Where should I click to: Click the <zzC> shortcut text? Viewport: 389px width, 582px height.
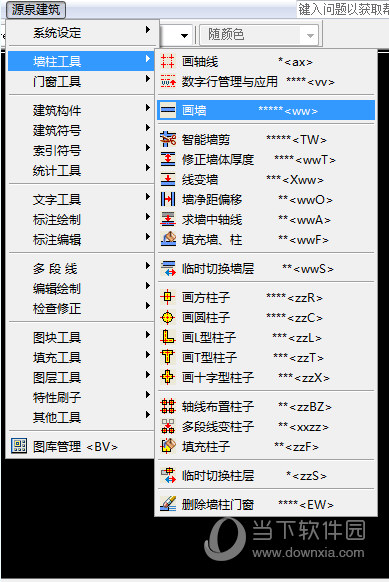pos(305,318)
